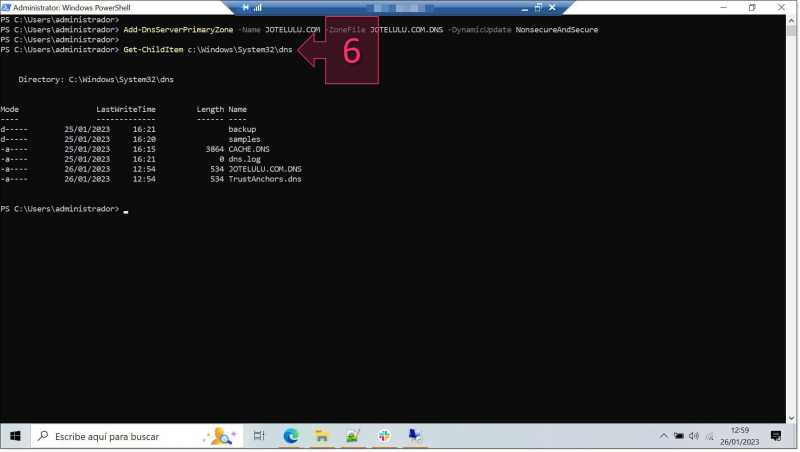Click the PowerShell vertical scrollbar up arrow
Screen dimensions: 800x452
click(x=791, y=20)
